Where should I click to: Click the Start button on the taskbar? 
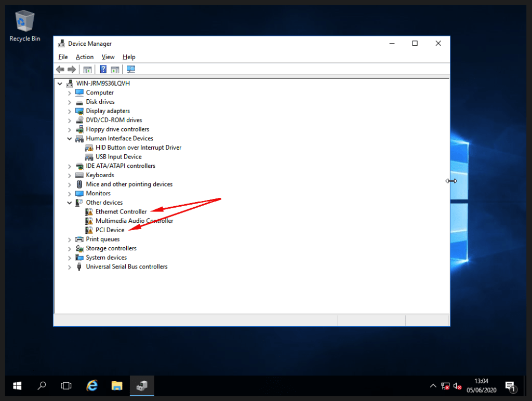click(x=17, y=386)
